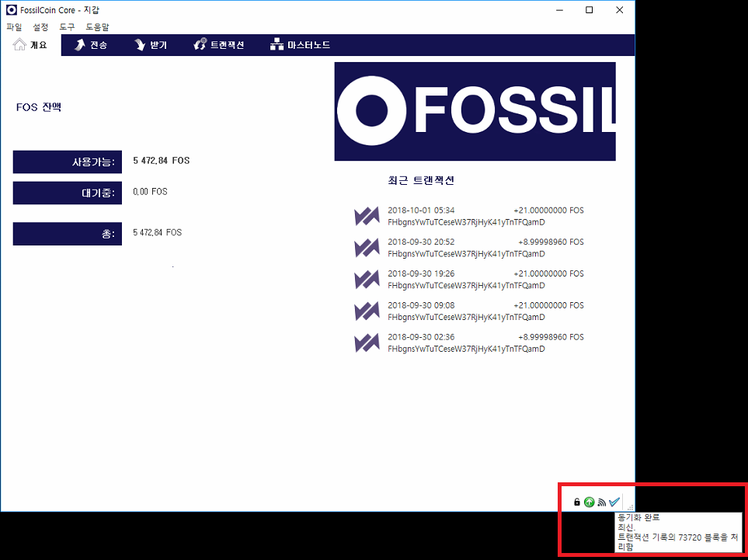Click the FOS 잔액 heading
The width and height of the screenshot is (748, 560).
click(x=39, y=107)
